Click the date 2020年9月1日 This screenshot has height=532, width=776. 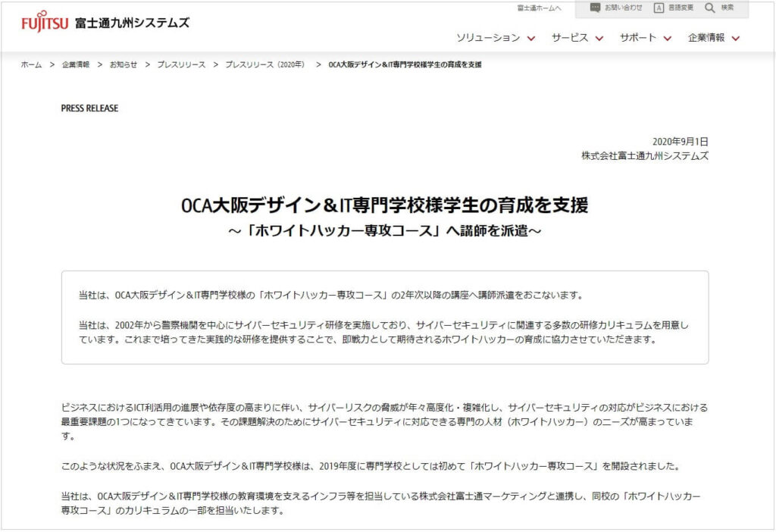(x=680, y=142)
